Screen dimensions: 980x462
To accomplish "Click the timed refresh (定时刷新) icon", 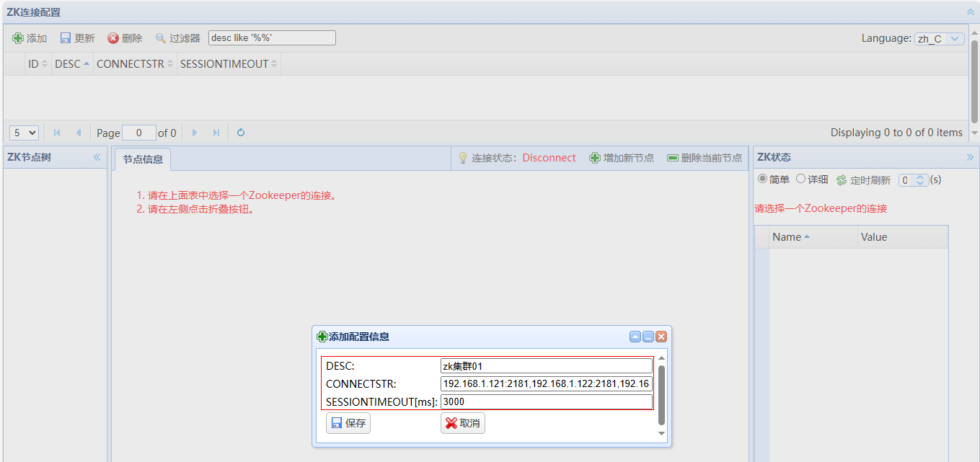I will tap(842, 180).
